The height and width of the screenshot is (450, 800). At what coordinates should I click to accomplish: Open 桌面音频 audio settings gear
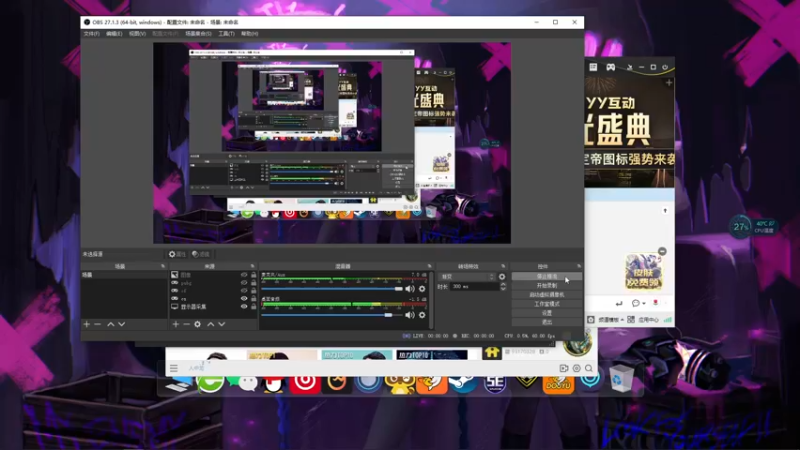(422, 315)
